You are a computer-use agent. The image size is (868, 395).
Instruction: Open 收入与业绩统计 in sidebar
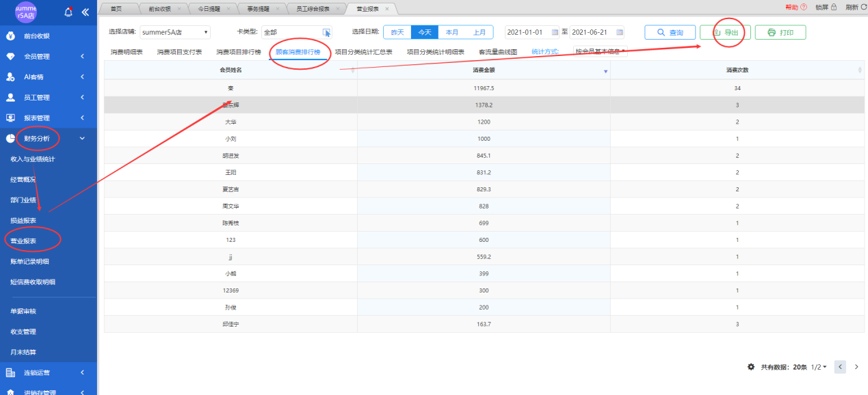[32, 159]
